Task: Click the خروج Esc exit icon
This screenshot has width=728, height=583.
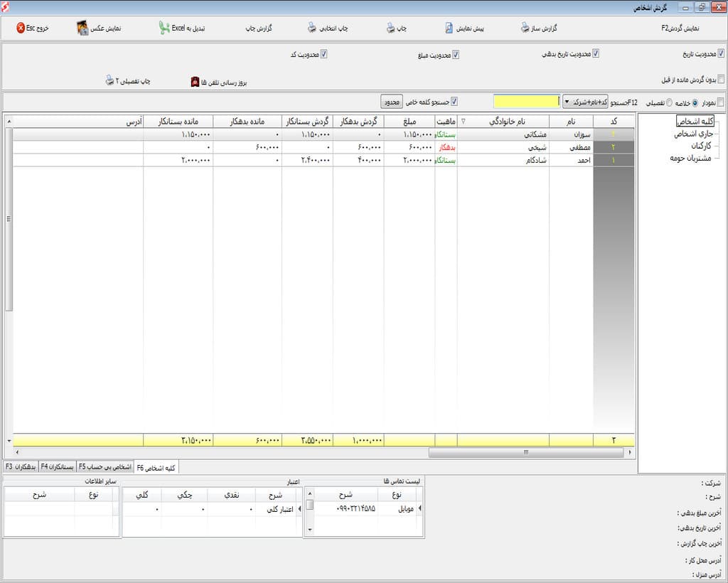Action: coord(20,28)
